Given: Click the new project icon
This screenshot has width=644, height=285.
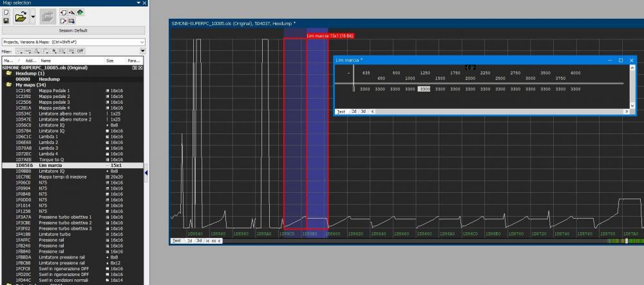Looking at the screenshot, I should [6, 12].
